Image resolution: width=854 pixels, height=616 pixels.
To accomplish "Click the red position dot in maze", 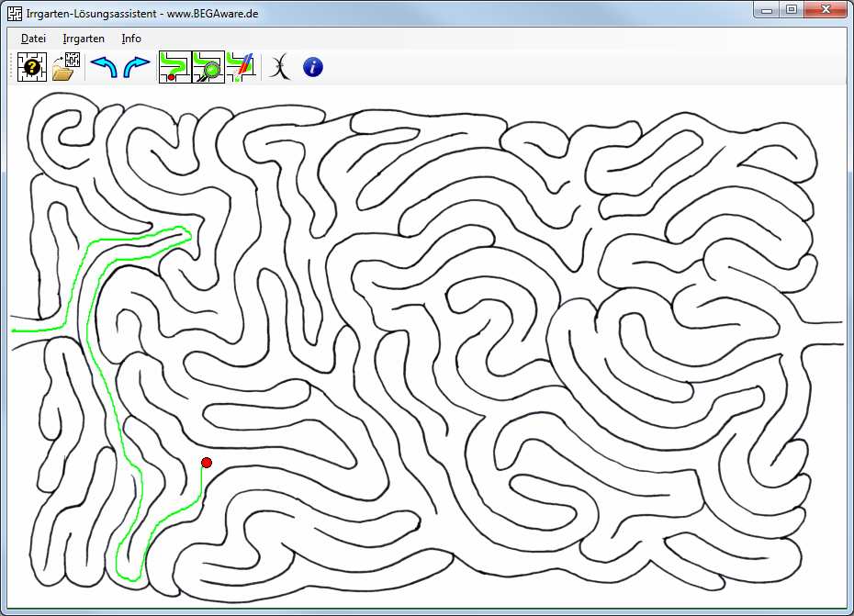I will click(207, 463).
